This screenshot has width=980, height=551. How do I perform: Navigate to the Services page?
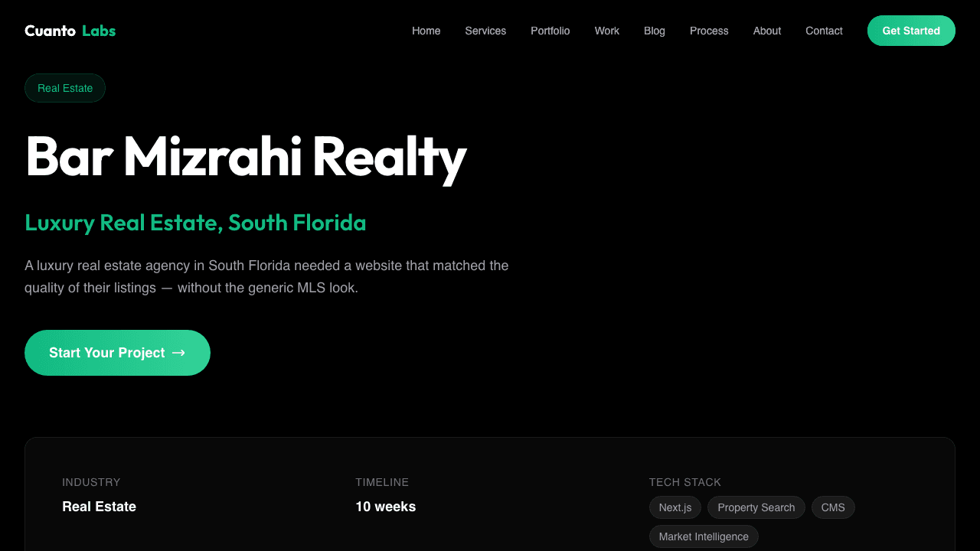485,31
